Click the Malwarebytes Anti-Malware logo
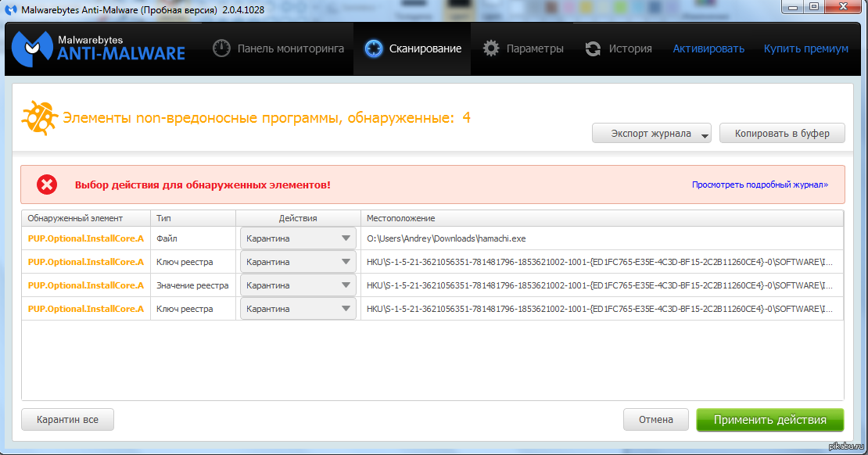This screenshot has width=868, height=455. (99, 48)
